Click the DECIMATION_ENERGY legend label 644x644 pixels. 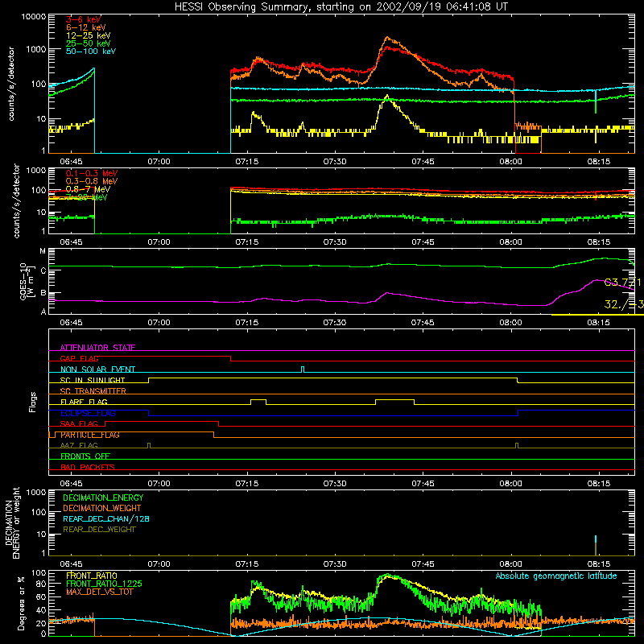103,497
